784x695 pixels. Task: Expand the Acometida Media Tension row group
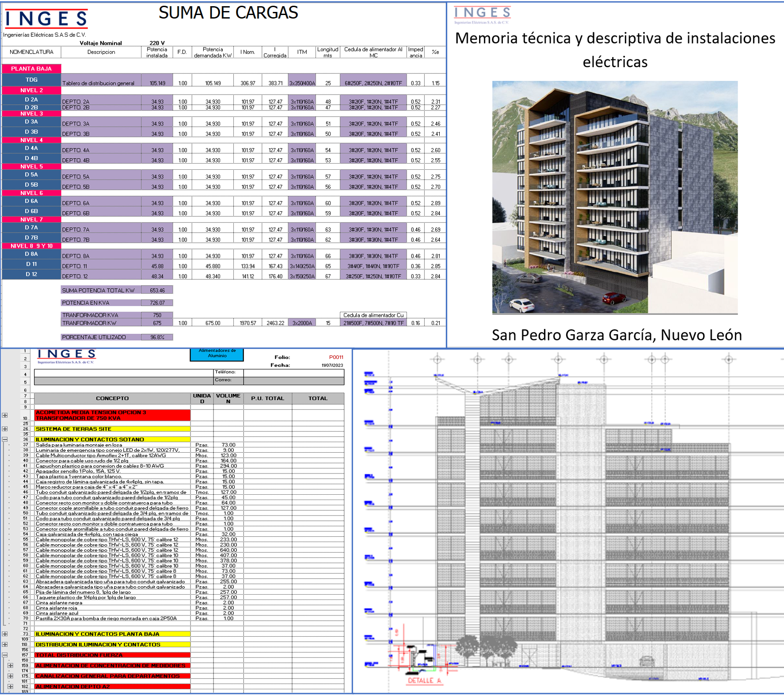(x=5, y=415)
